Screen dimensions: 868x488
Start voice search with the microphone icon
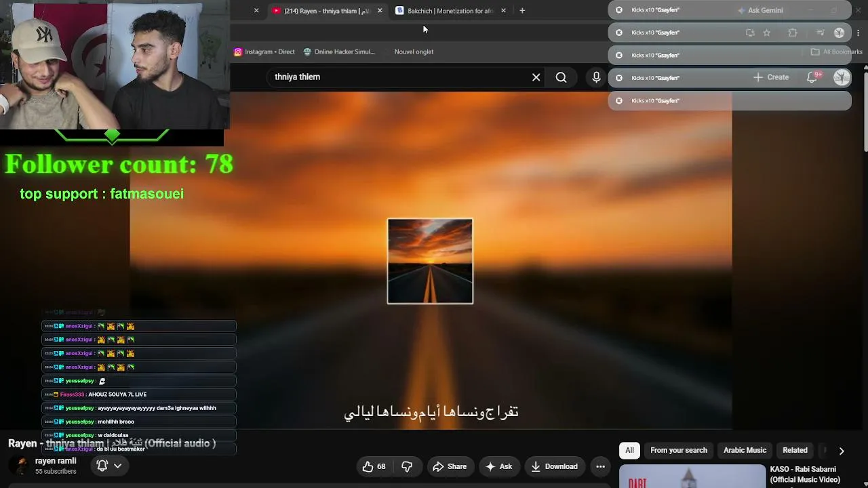click(x=596, y=77)
